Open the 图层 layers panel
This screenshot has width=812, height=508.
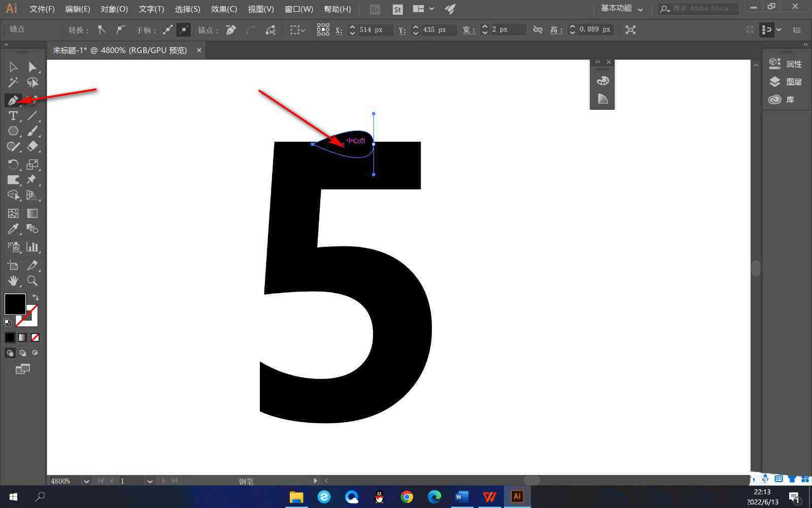point(786,82)
